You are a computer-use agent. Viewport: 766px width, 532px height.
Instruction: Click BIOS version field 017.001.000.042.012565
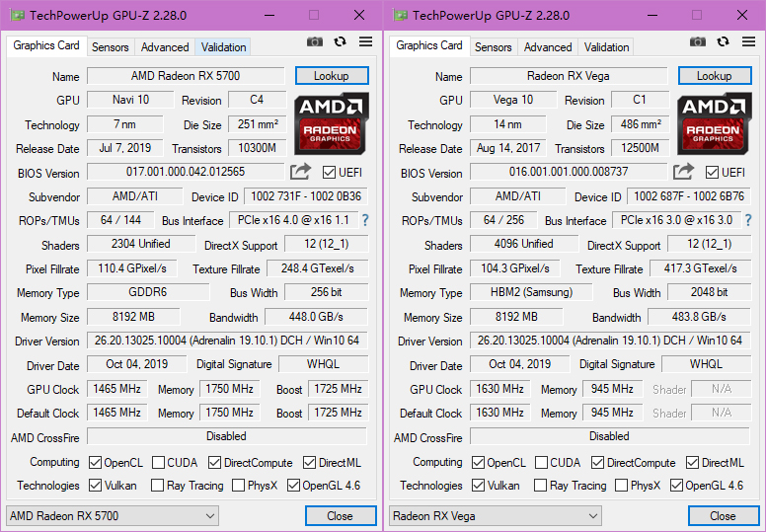click(x=186, y=172)
